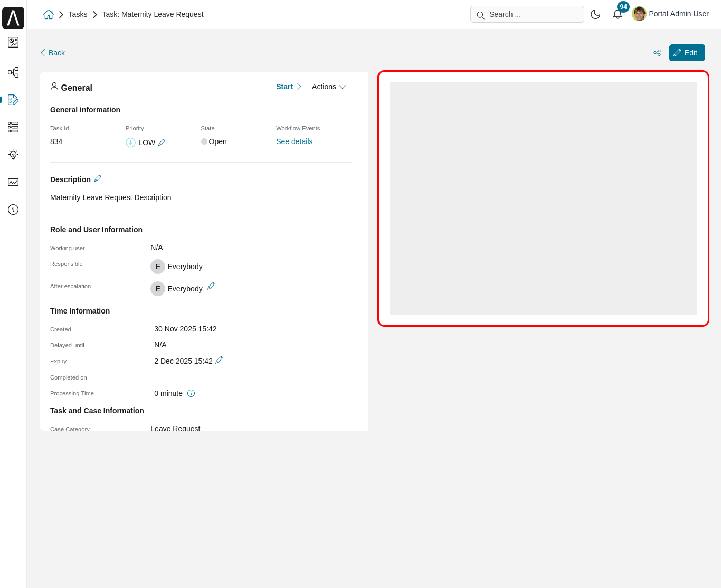Click the info icon in the sidebar

point(13,210)
